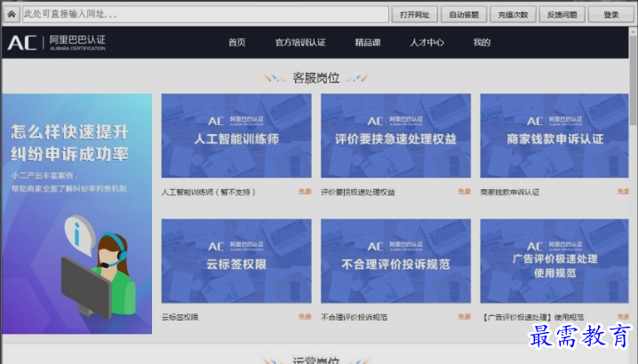Open the 首页 nav item
Viewport: 638px width, 364px height.
coord(237,43)
